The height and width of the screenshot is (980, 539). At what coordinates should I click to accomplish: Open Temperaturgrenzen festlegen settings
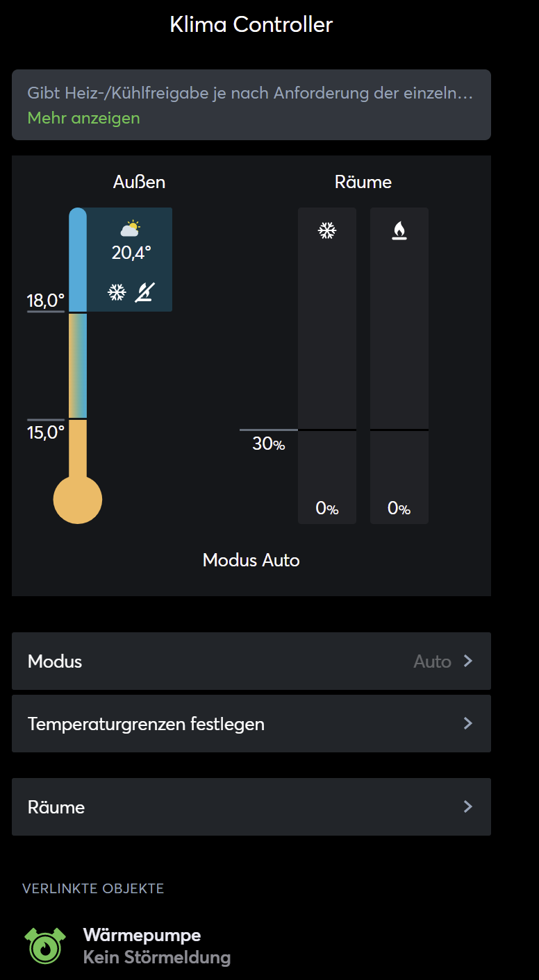coord(146,724)
